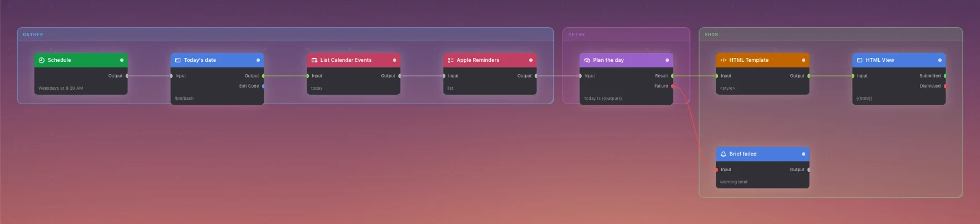Click the Output port of List Calendar Events

(x=400, y=76)
